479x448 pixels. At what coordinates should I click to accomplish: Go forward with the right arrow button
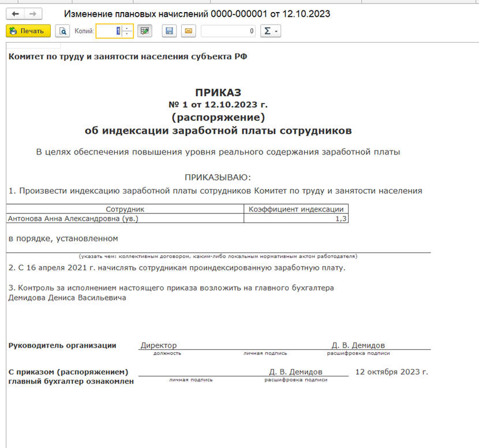tap(33, 14)
